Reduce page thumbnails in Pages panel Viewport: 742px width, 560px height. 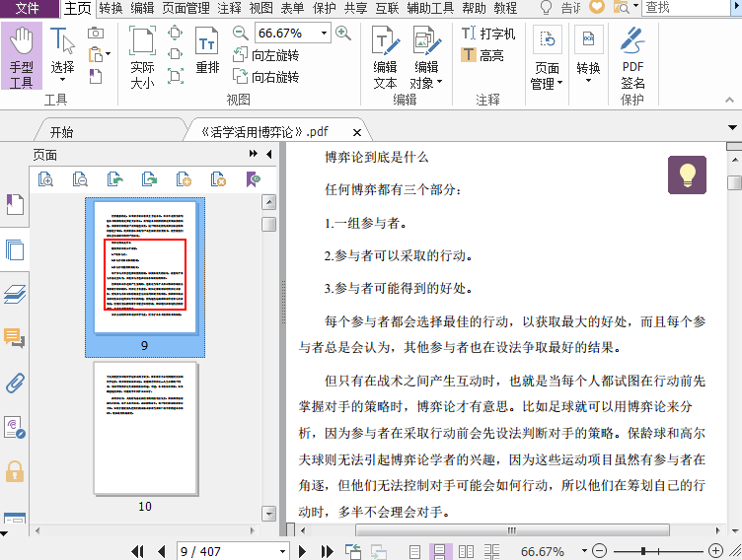point(80,179)
